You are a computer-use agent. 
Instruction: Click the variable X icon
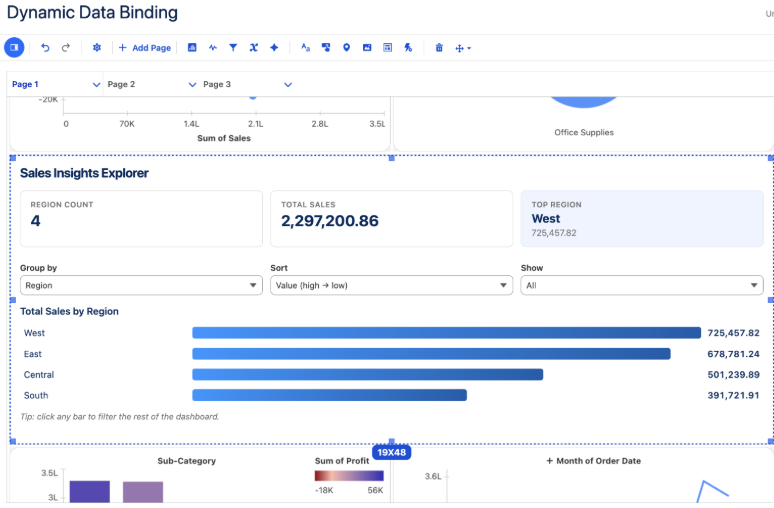254,47
